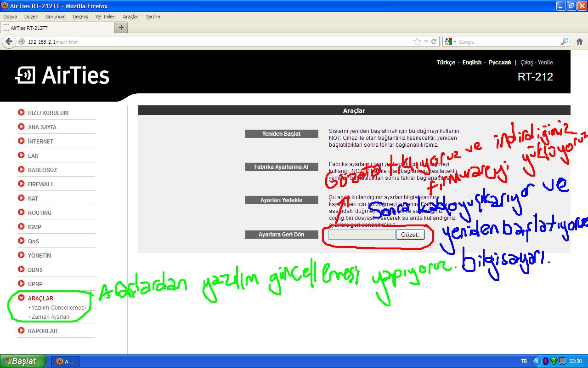This screenshot has width=588, height=368.
Task: Open the Başlat start button
Action: [23, 361]
